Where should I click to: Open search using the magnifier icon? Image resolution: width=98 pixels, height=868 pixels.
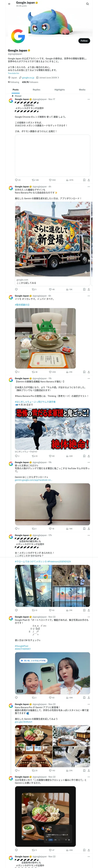coord(88,4)
